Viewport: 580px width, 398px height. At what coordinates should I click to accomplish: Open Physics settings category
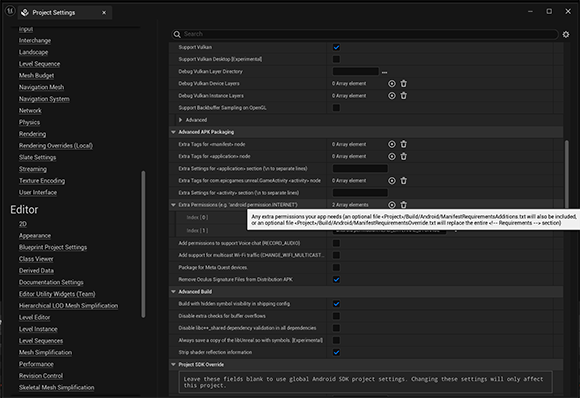(x=30, y=122)
